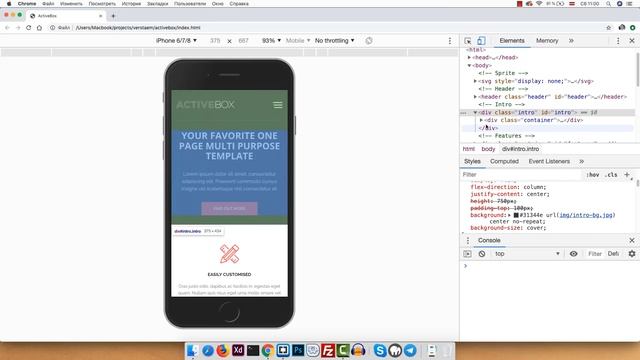Click the rotate device orientation icon
The width and height of the screenshot is (640, 360).
369,41
